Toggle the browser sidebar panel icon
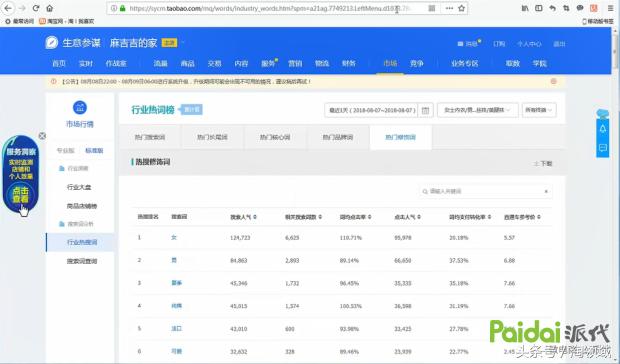 [x=539, y=8]
